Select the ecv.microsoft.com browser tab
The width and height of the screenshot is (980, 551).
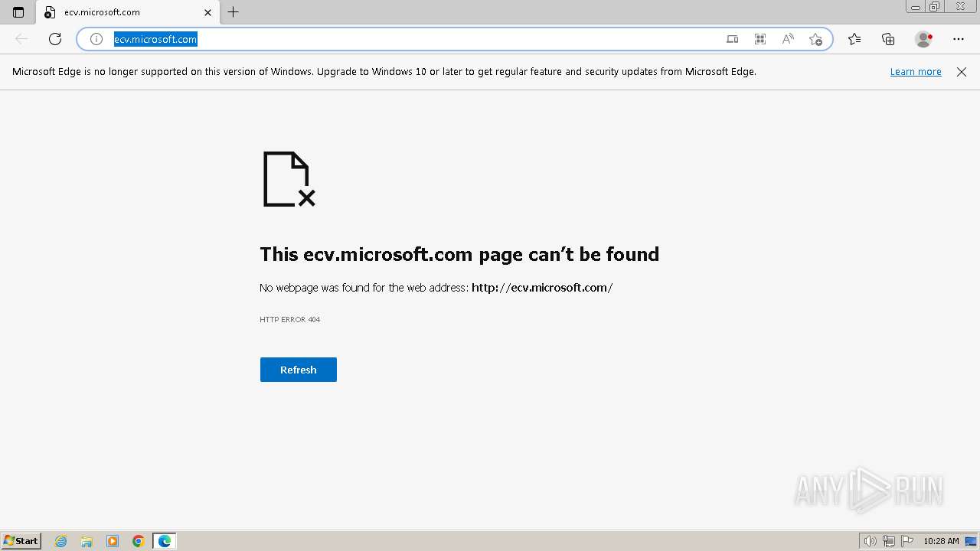tap(128, 12)
